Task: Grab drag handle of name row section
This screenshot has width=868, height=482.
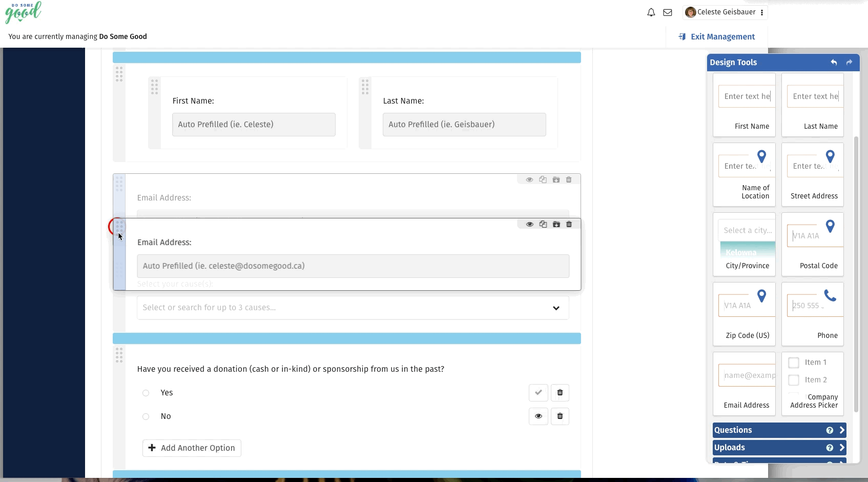Action: 119,74
